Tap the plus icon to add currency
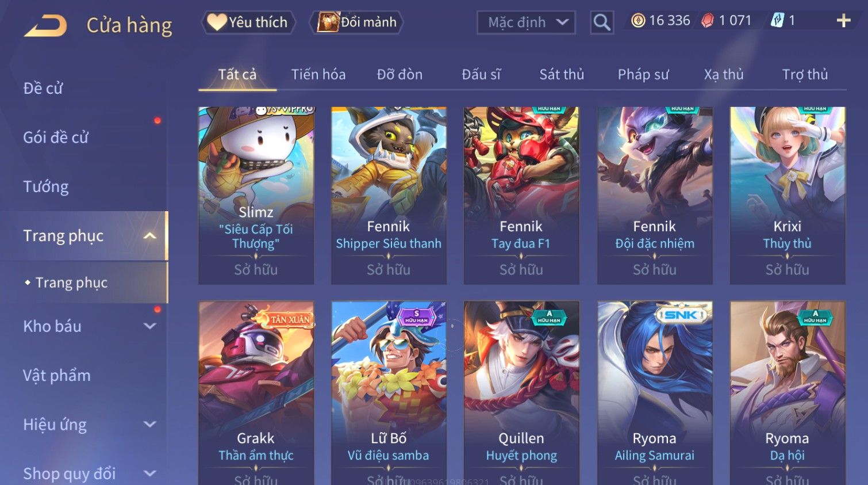This screenshot has height=485, width=868. [x=843, y=21]
